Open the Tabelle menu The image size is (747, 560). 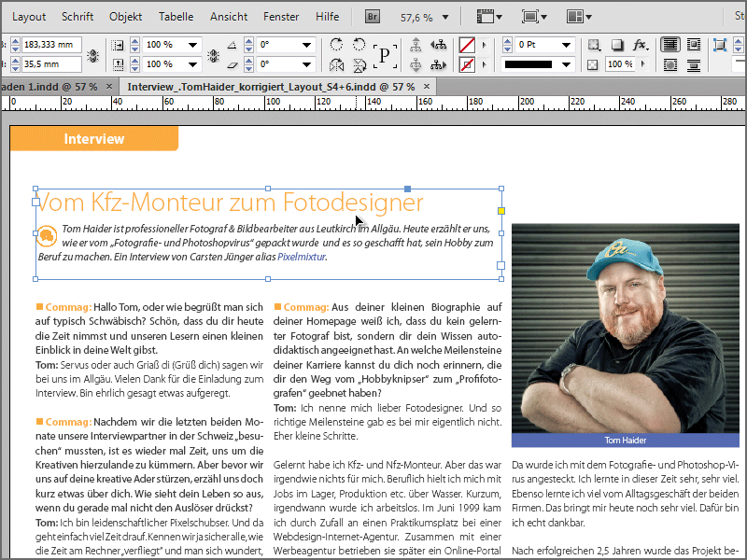[x=176, y=17]
